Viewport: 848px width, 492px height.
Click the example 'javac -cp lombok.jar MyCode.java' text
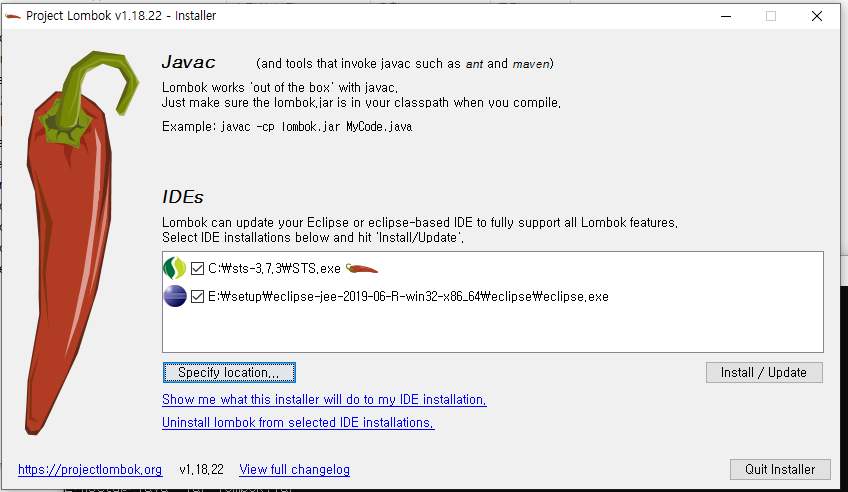coord(316,127)
